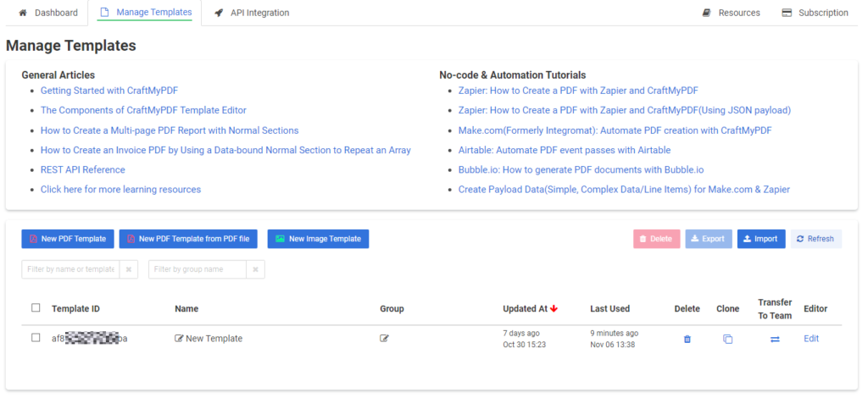Click here for more learning resources
This screenshot has height=398, width=868.
(x=120, y=190)
